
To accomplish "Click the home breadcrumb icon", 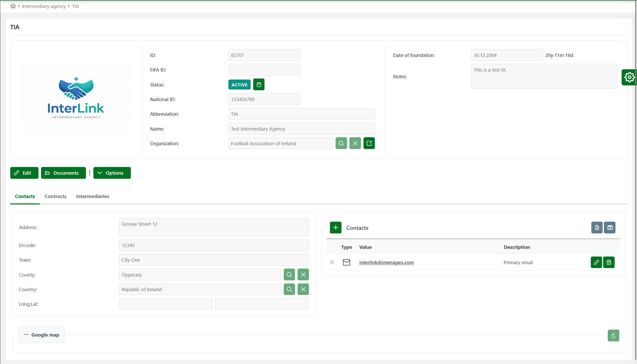I will (x=13, y=6).
